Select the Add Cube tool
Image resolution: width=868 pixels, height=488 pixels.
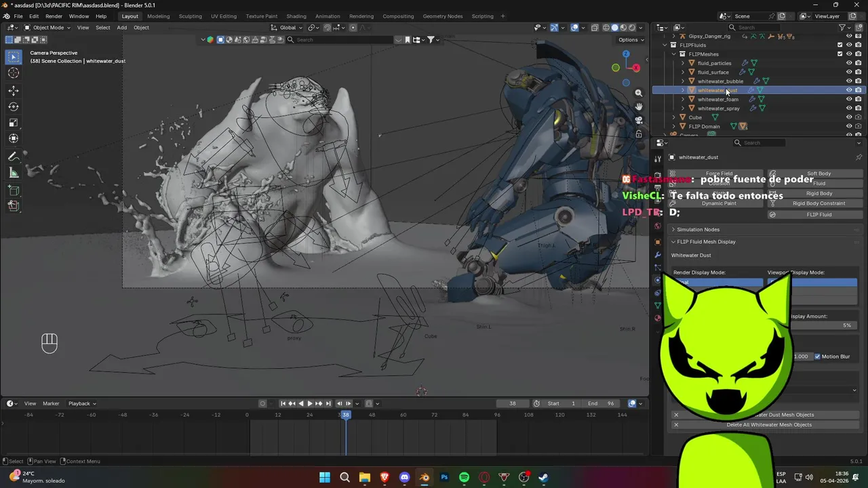click(14, 190)
